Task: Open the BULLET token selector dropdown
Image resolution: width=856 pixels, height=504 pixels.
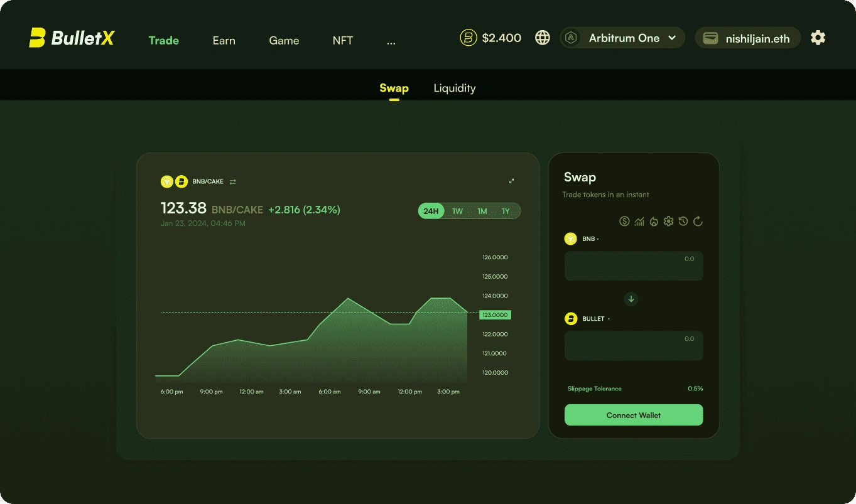Action: 596,319
